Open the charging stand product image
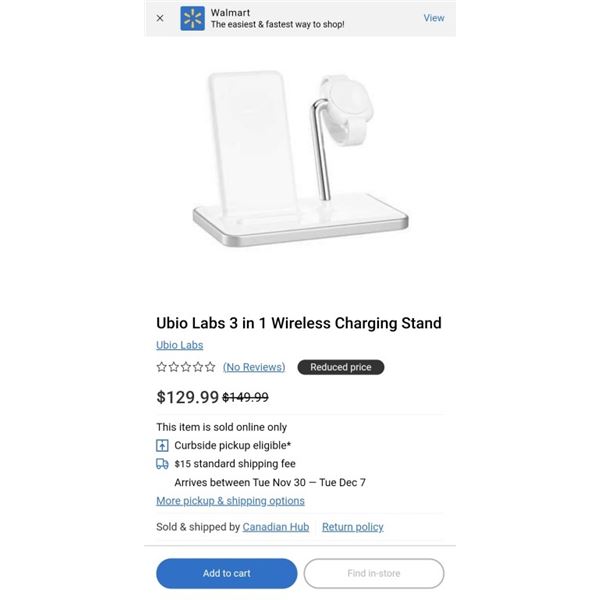Screen dimensions: 600x600 (300, 158)
